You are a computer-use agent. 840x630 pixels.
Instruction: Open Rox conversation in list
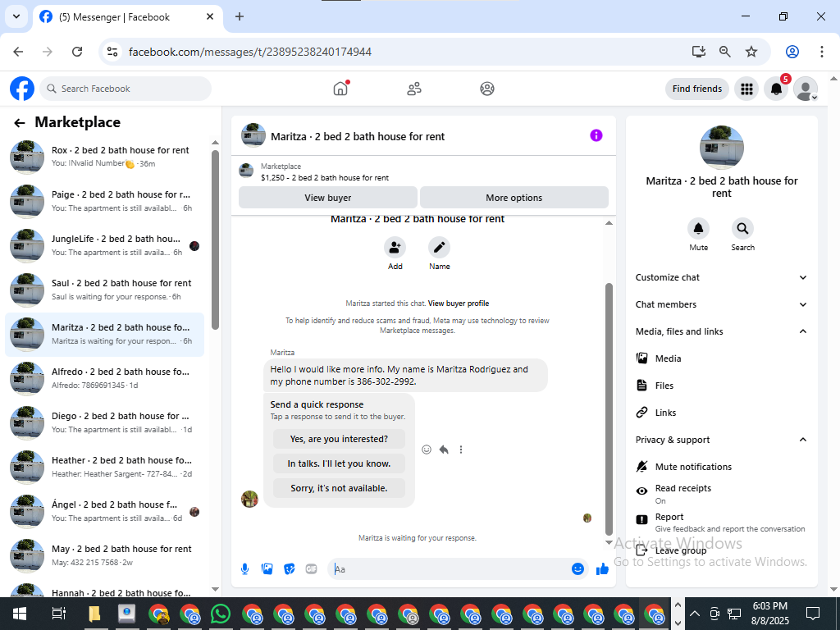tap(105, 157)
